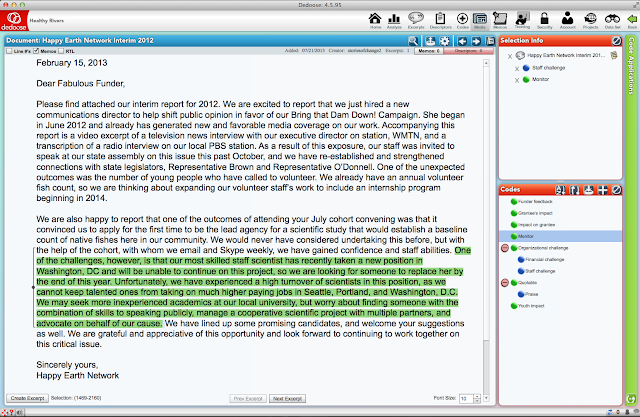
Task: Open the Analyze charts workspace
Action: pyautogui.click(x=394, y=20)
